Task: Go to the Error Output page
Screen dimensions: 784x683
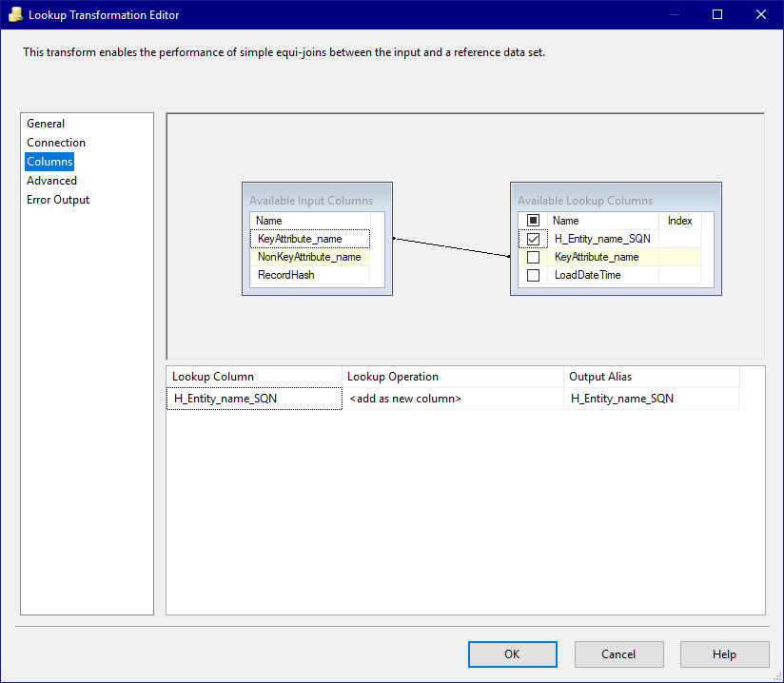Action: click(x=58, y=200)
